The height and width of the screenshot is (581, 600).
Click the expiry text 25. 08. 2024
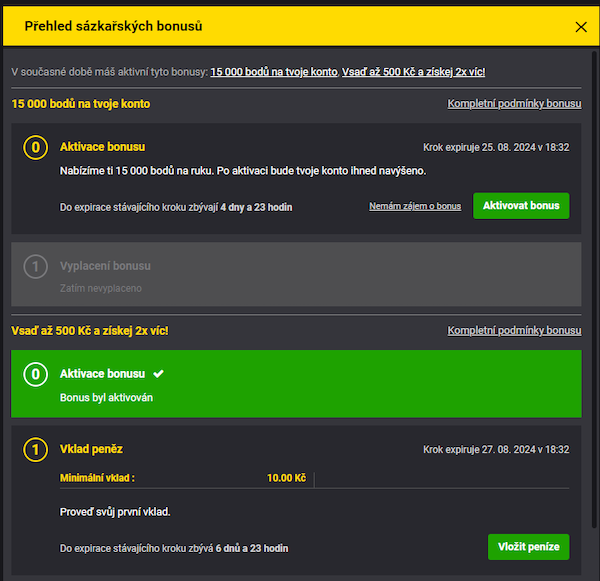coord(496,148)
